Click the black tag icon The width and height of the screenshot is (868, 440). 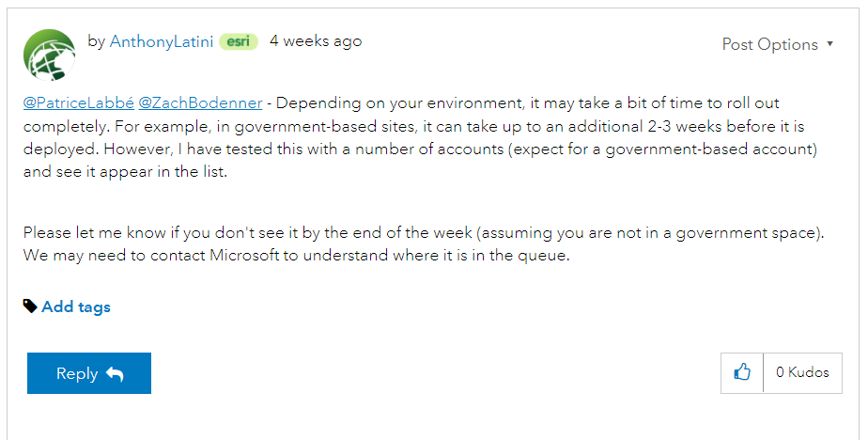(x=30, y=306)
